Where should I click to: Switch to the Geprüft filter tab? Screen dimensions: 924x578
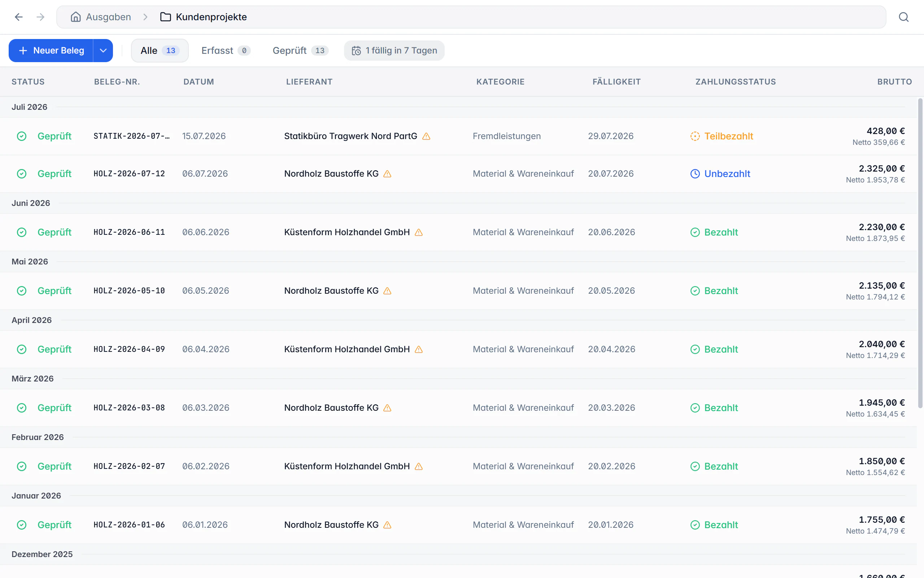click(x=301, y=51)
